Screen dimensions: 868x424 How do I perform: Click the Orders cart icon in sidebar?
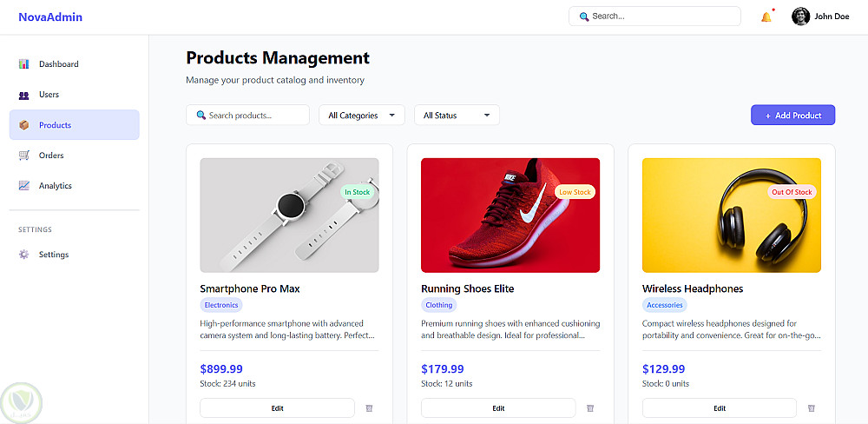click(x=24, y=156)
